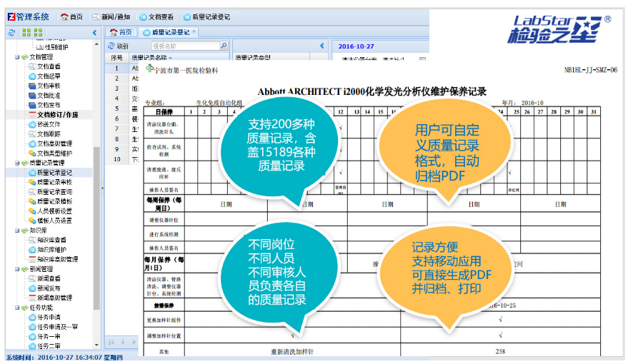Collapse the 知识库 tree node

[17, 231]
